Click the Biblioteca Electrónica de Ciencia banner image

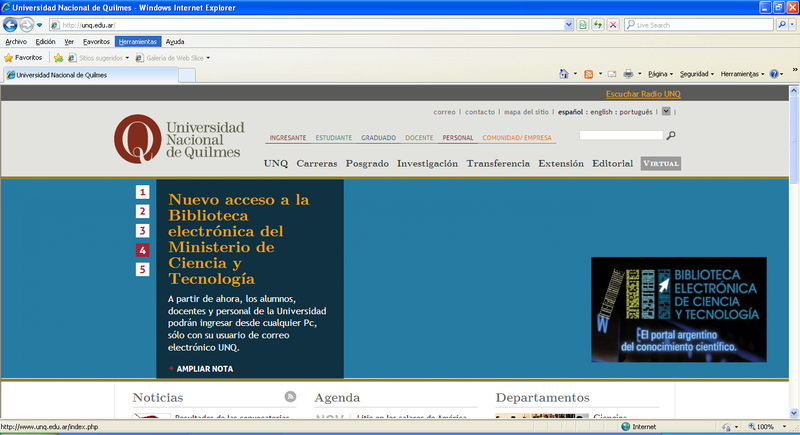(679, 310)
